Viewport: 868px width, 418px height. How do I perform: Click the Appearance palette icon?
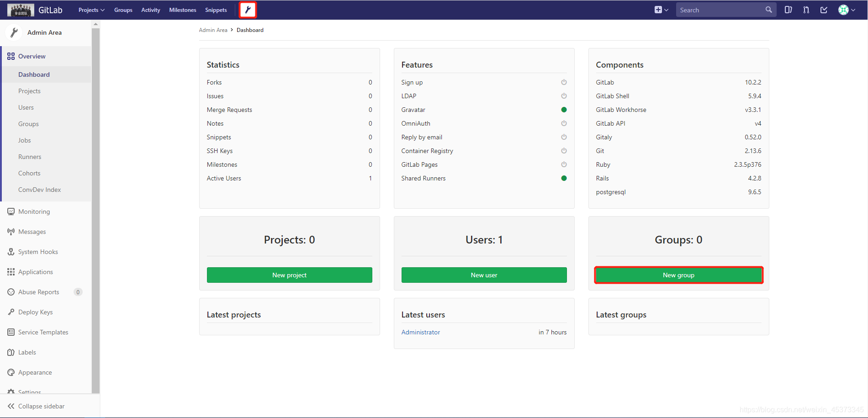(x=11, y=372)
